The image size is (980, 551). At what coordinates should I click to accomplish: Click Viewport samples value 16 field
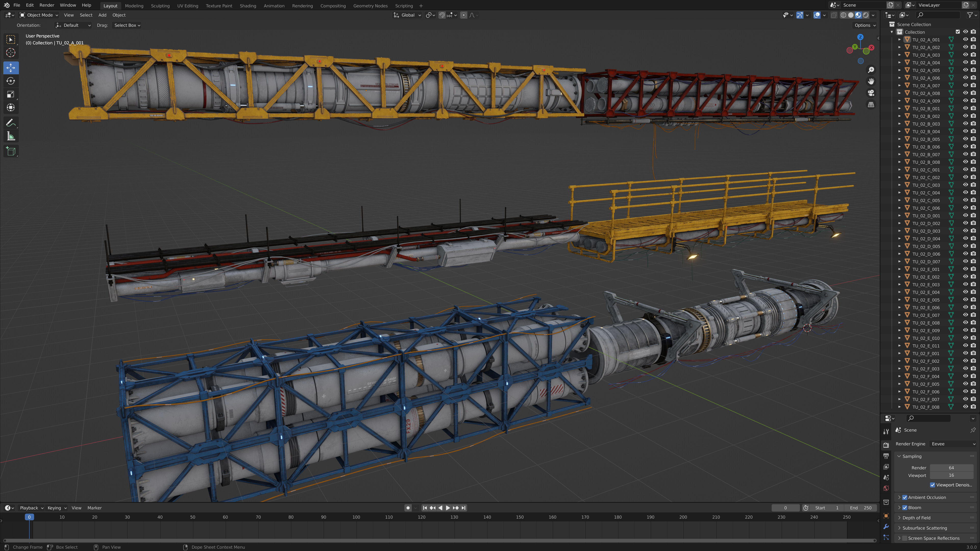(951, 475)
